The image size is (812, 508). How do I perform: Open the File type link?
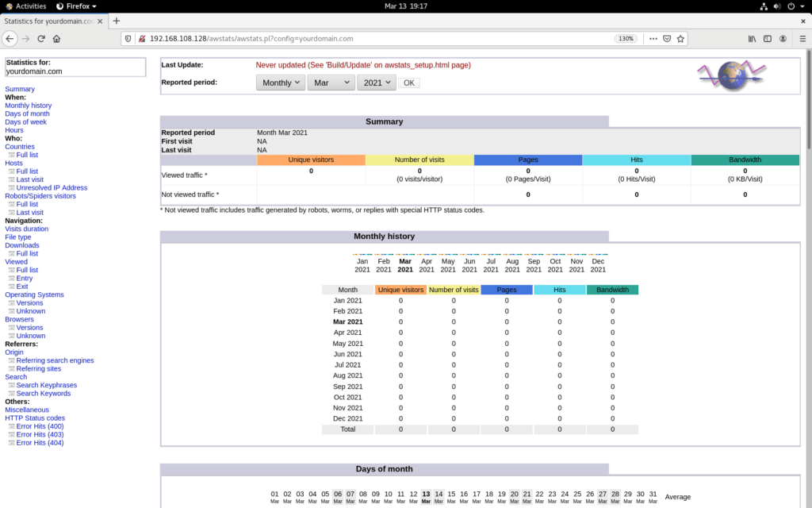pos(18,237)
